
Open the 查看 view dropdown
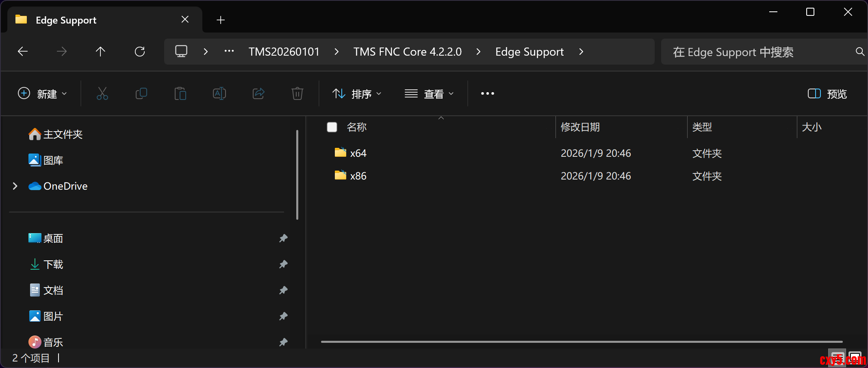(429, 94)
